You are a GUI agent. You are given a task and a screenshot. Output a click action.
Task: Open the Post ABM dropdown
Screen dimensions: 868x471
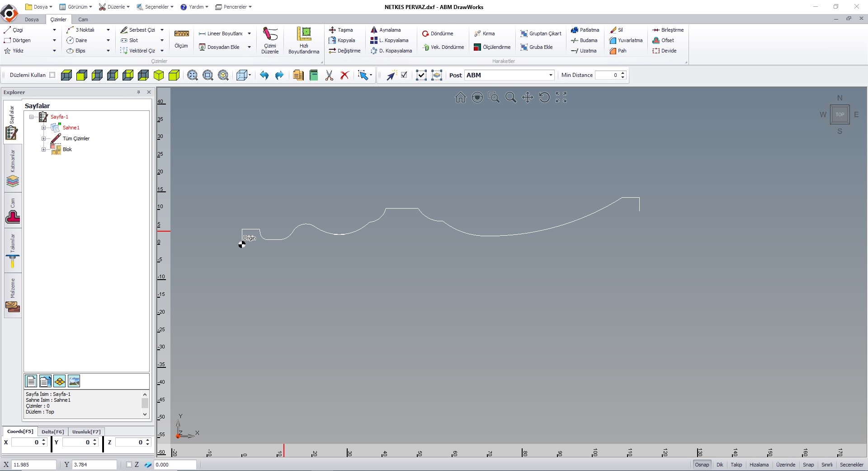pos(551,75)
